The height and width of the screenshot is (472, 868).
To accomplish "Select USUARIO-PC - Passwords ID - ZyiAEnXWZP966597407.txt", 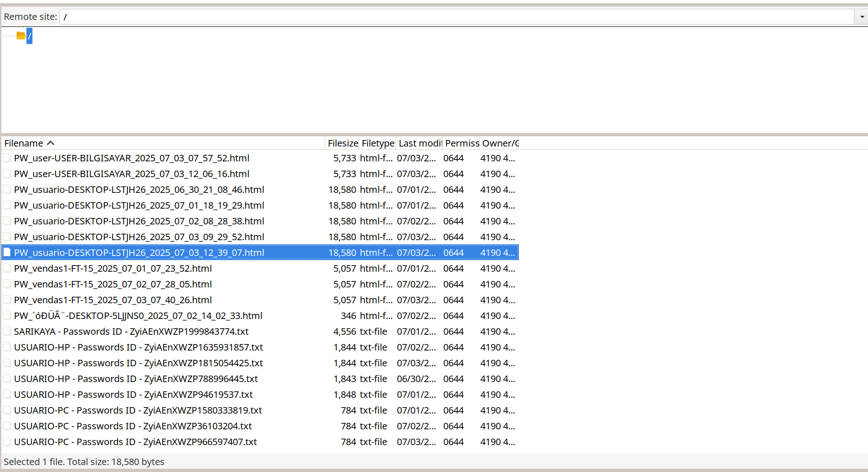I will coord(135,442).
